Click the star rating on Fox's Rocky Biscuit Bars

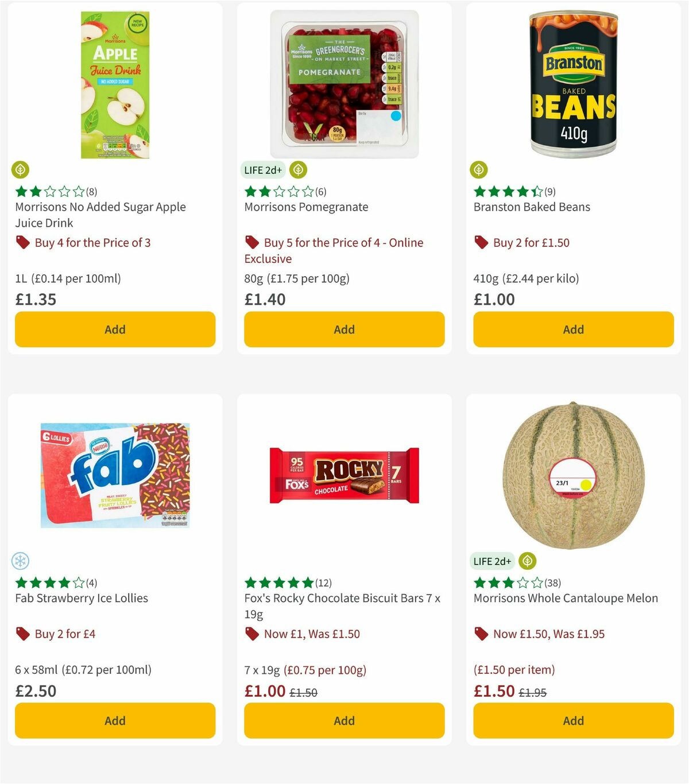coord(278,582)
